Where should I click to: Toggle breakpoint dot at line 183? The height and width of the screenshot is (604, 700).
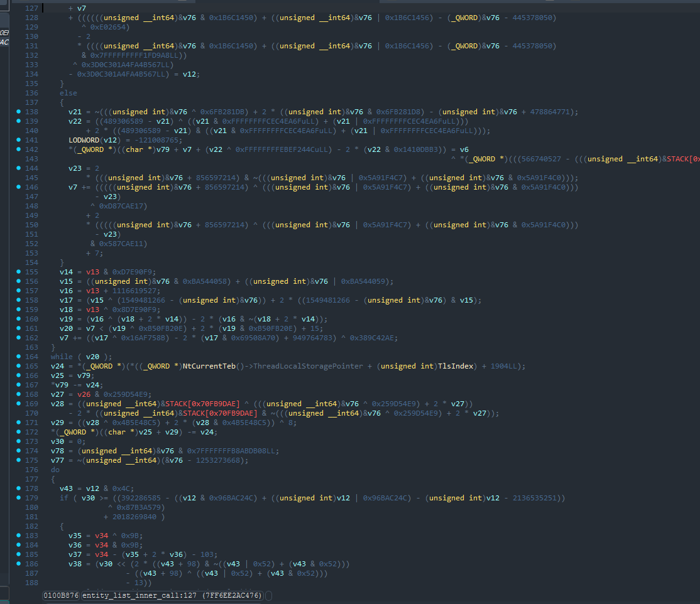coord(19,536)
